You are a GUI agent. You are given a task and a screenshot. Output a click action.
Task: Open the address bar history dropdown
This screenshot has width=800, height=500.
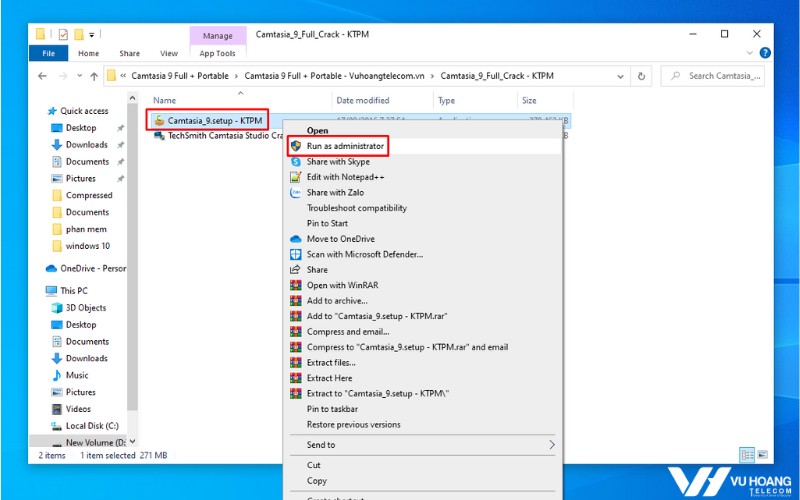(x=620, y=76)
